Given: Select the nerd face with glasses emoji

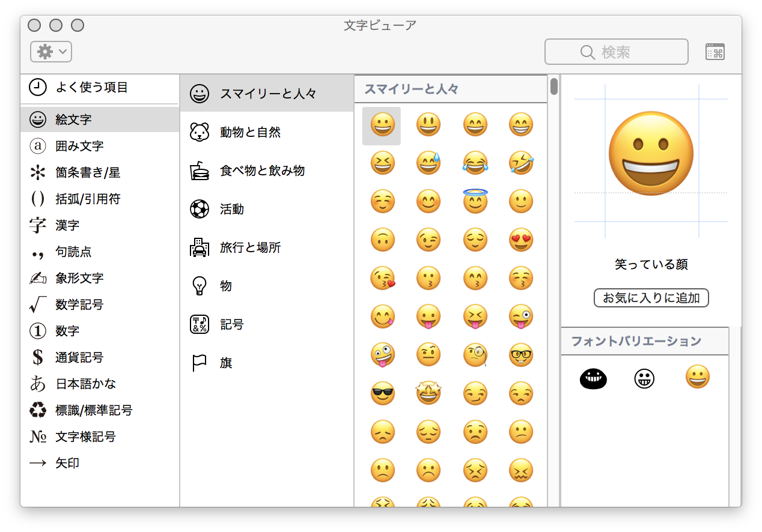Looking at the screenshot, I should coord(520,355).
